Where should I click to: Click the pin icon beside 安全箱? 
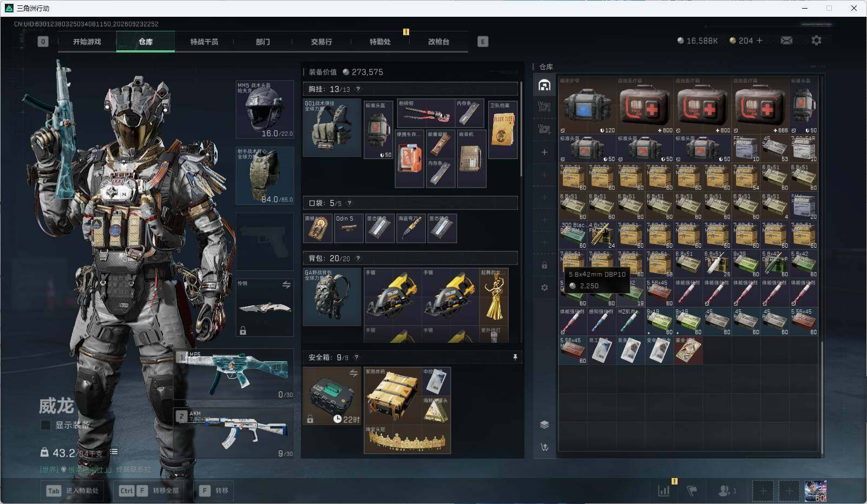(515, 357)
